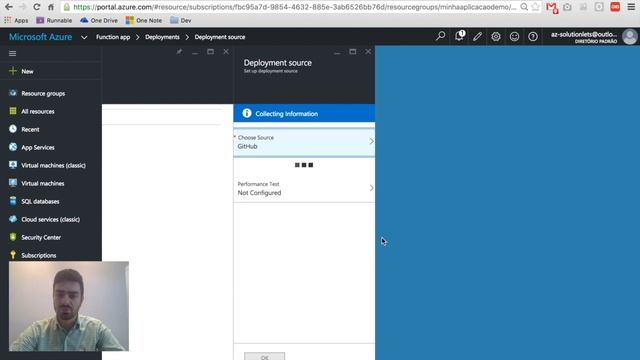640x360 pixels.
Task: Open Virtual machines (classic) in sidebar
Action: [x=53, y=165]
